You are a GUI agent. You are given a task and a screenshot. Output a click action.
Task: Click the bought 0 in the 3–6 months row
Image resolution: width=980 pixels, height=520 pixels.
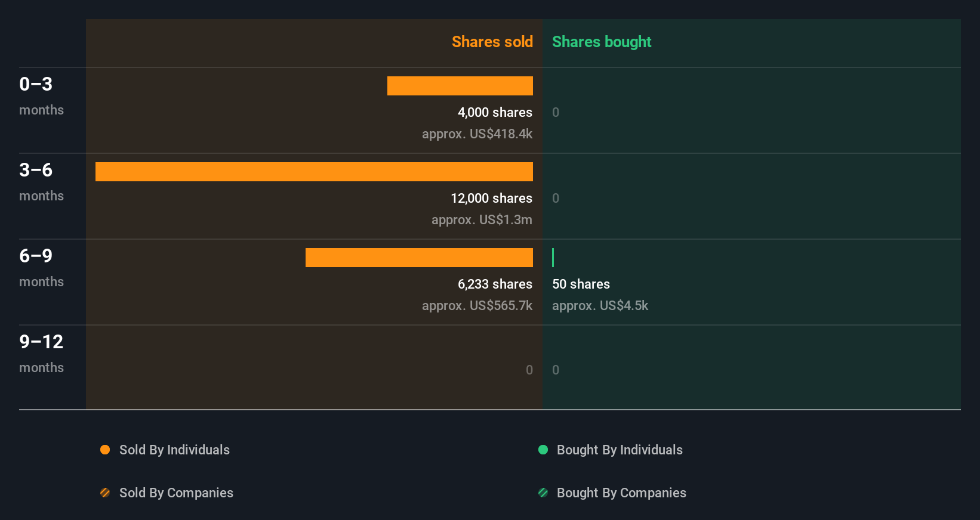[556, 198]
